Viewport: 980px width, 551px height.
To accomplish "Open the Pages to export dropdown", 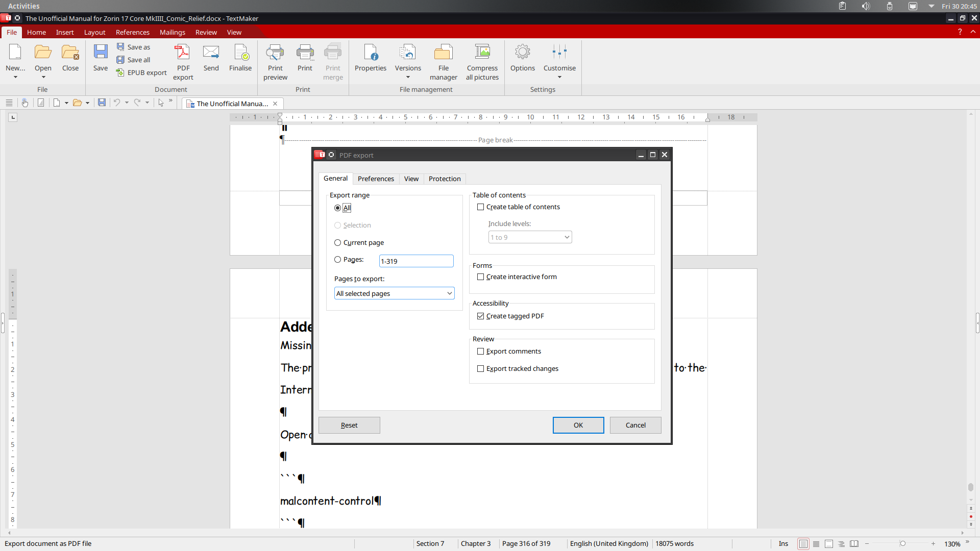I will coord(394,293).
